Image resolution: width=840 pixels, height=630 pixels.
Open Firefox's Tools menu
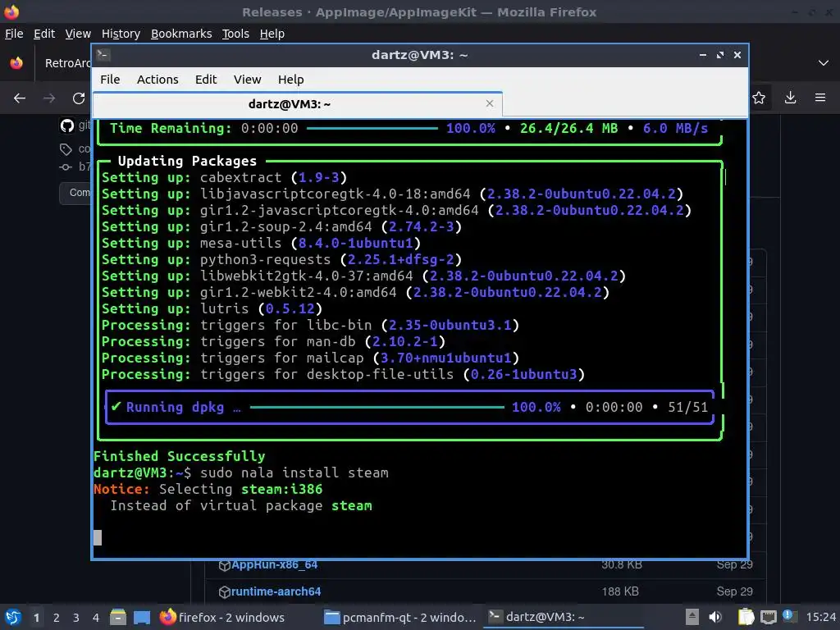tap(235, 34)
